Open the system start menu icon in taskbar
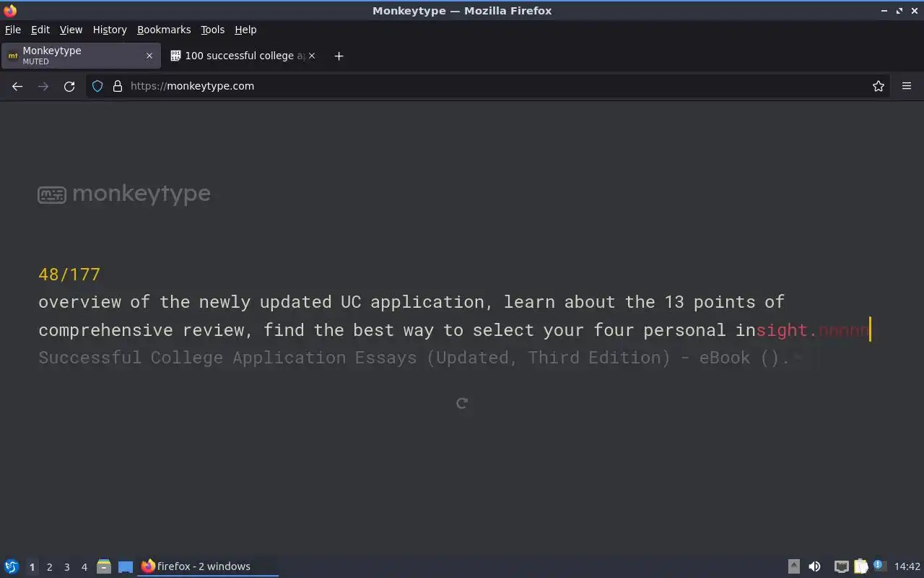 pyautogui.click(x=12, y=566)
